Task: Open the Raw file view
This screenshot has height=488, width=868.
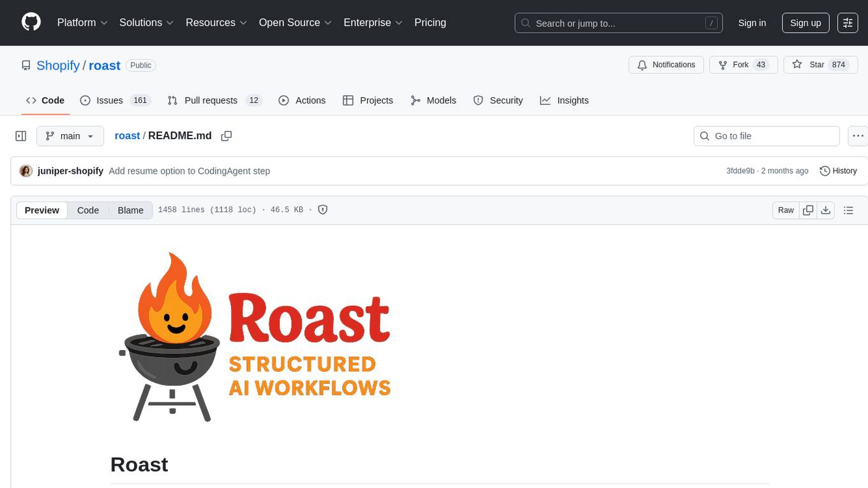Action: (786, 210)
